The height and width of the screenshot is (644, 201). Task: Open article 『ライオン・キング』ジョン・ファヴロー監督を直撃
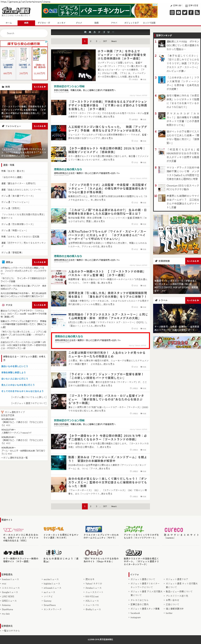pos(106,376)
